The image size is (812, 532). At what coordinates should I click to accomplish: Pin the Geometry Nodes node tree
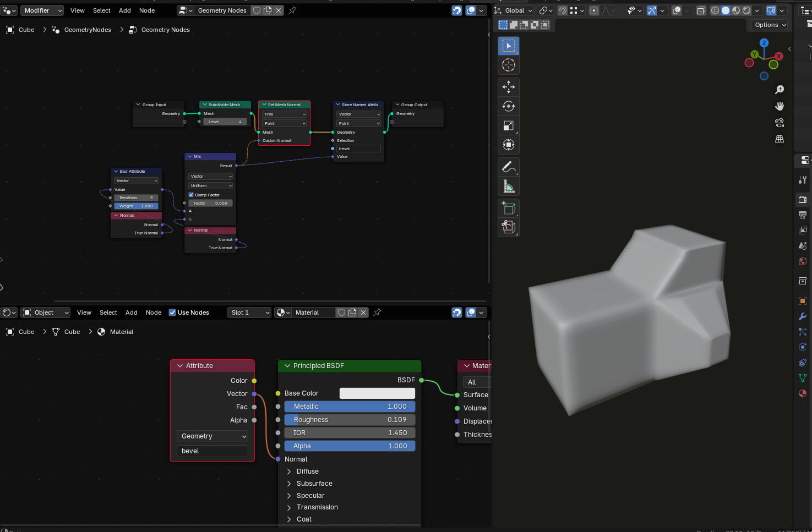pyautogui.click(x=292, y=10)
